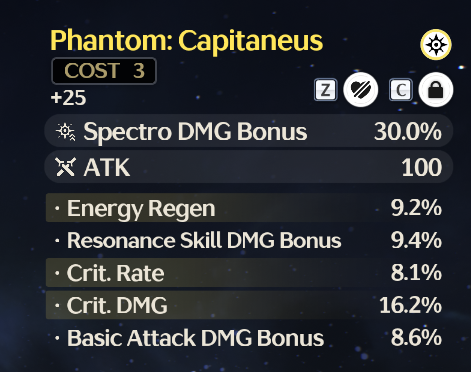Click the Resonance Skill DMG Bonus row

click(x=249, y=240)
